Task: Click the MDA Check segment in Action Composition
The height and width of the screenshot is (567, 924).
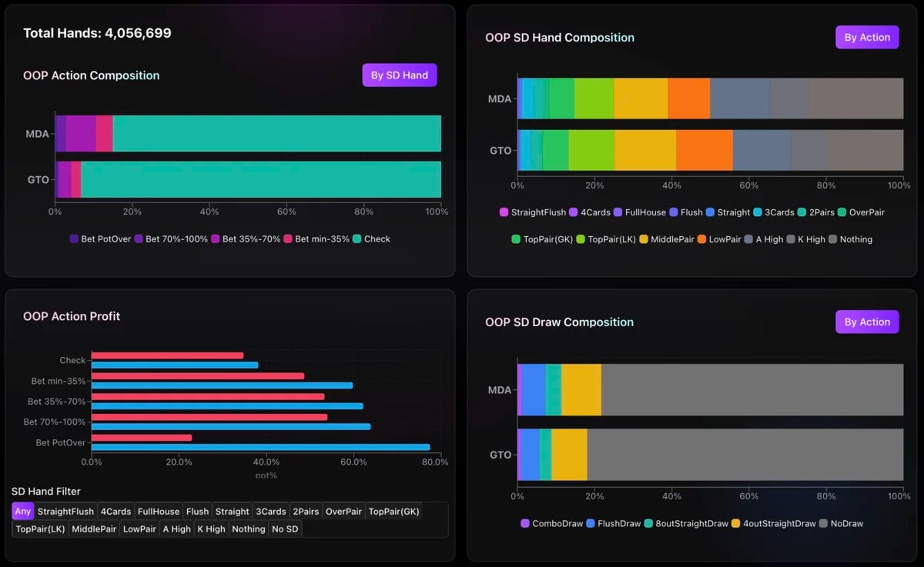Action: click(x=277, y=134)
